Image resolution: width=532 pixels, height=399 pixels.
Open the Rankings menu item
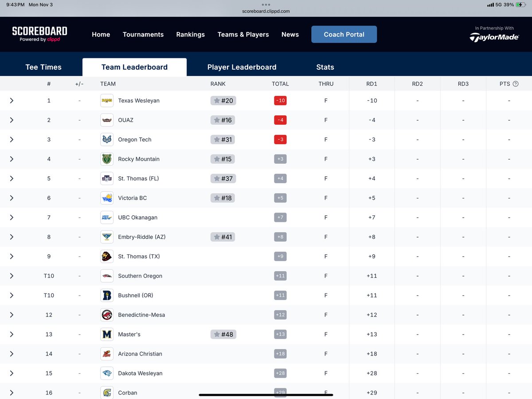point(191,35)
